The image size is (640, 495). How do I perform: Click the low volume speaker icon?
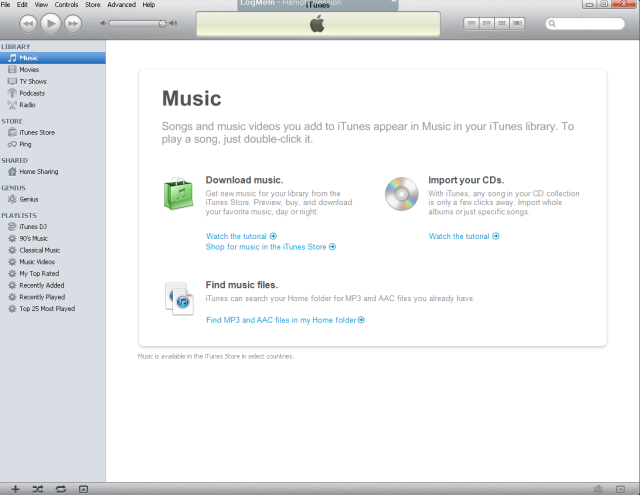[x=103, y=23]
